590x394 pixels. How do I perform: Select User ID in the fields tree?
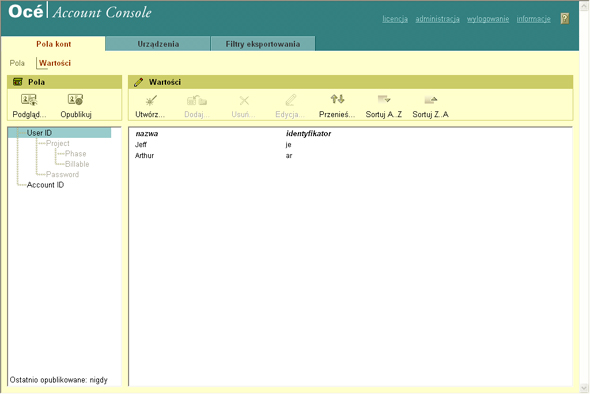tap(39, 133)
